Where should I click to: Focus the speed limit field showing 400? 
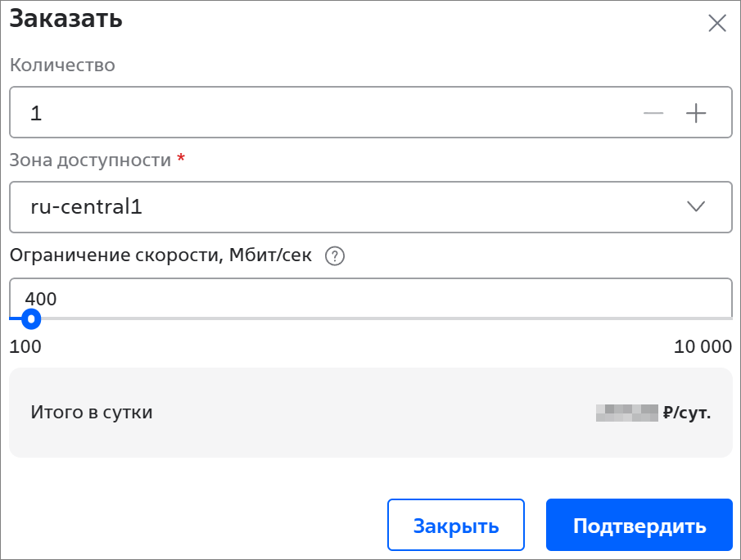(x=368, y=298)
